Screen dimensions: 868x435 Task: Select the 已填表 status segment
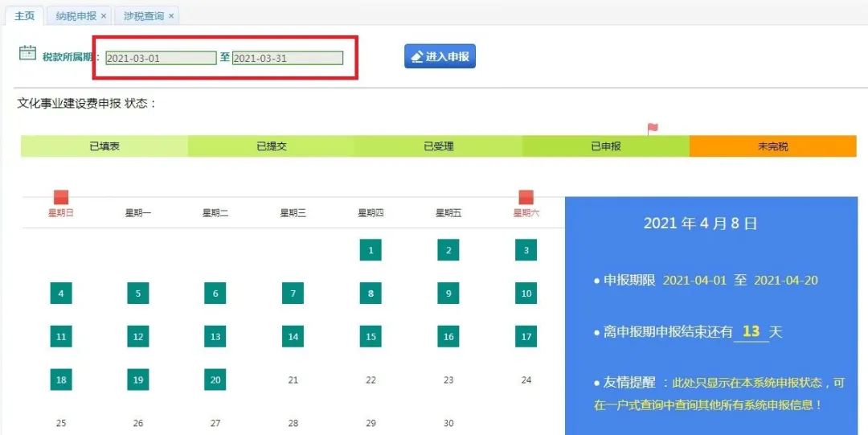[x=104, y=146]
